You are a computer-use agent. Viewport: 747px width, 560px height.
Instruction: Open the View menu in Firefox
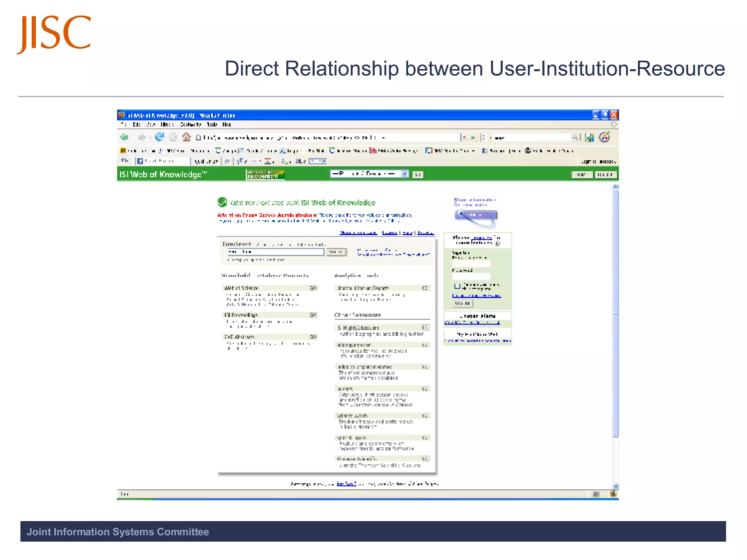(151, 124)
